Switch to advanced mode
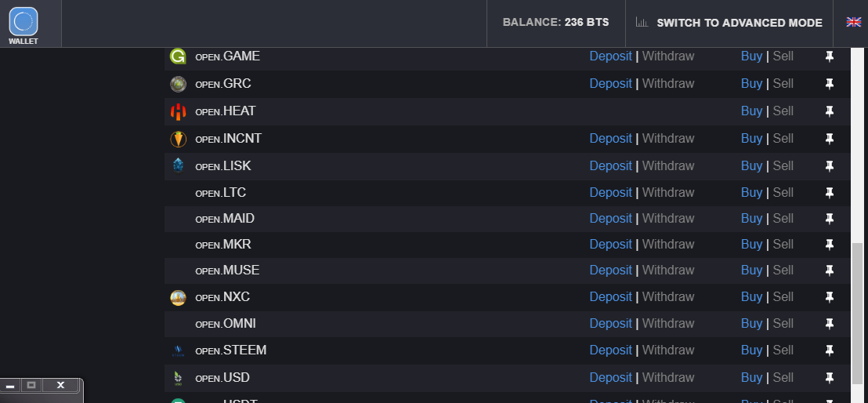Viewport: 868px width, 403px height. pyautogui.click(x=739, y=23)
